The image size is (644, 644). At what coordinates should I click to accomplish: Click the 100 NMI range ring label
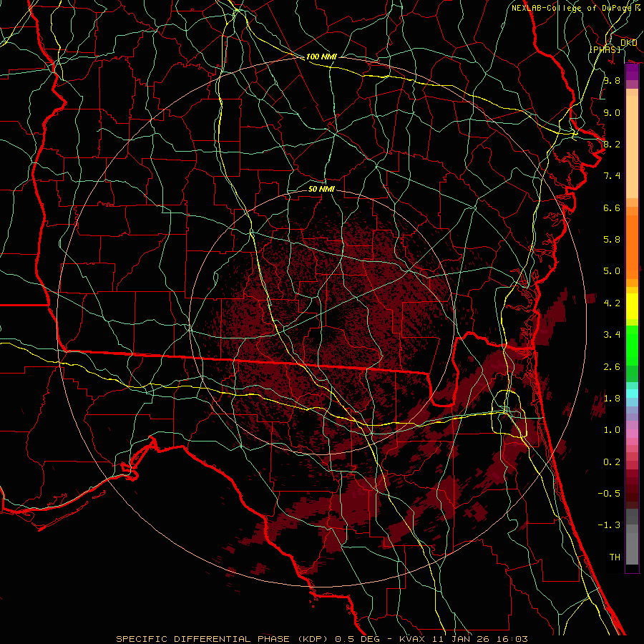click(x=321, y=57)
